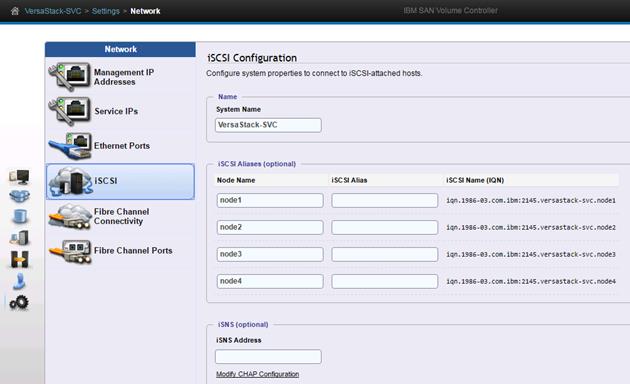The image size is (630, 384).
Task: Click the node4 Node Name field
Action: click(x=270, y=281)
